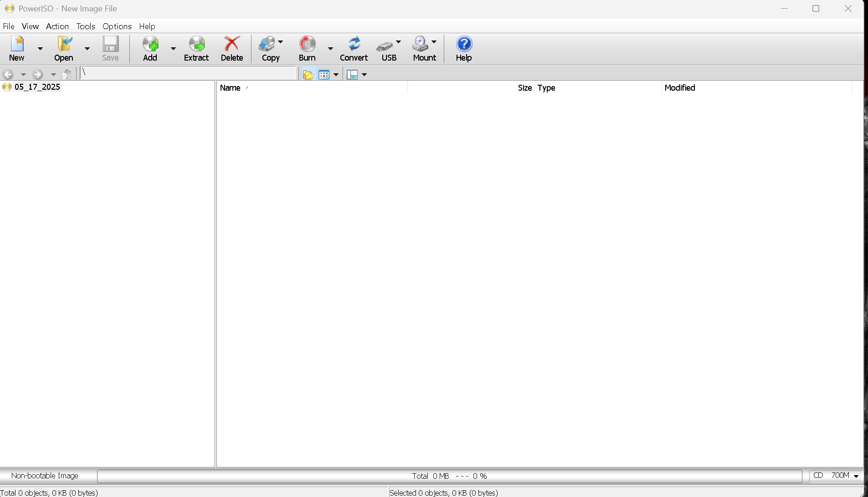Sort by the Name column header
The height and width of the screenshot is (497, 868).
(312, 87)
